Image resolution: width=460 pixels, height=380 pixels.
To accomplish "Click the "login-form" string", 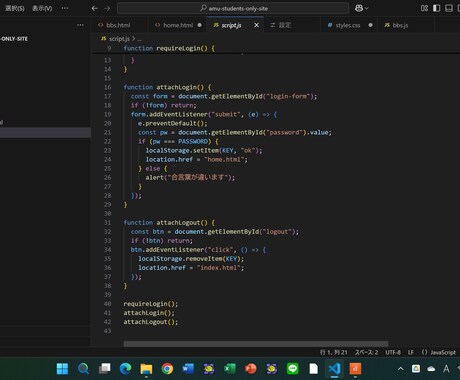I will (x=289, y=96).
